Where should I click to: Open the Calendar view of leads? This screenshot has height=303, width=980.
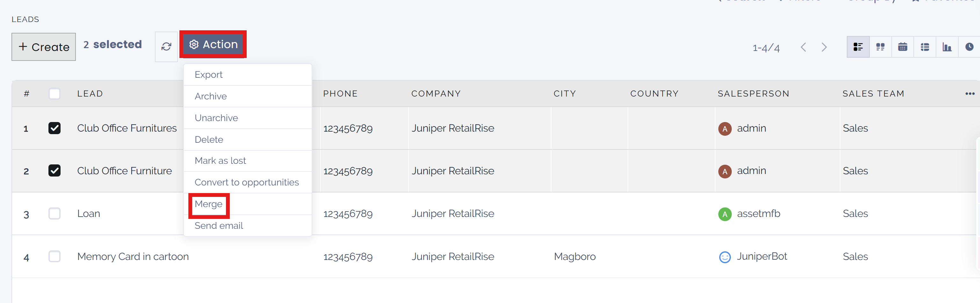903,47
